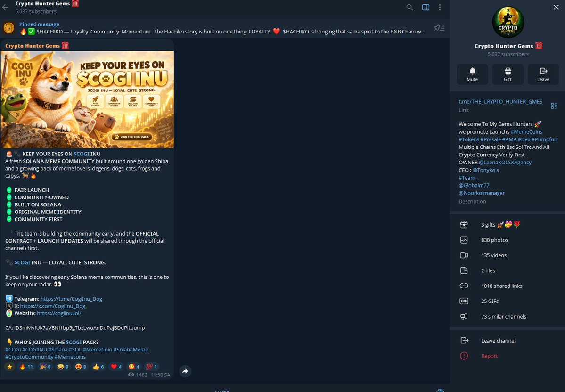Screen dimensions: 565x392
Task: Open search in the channel header
Action: (409, 7)
